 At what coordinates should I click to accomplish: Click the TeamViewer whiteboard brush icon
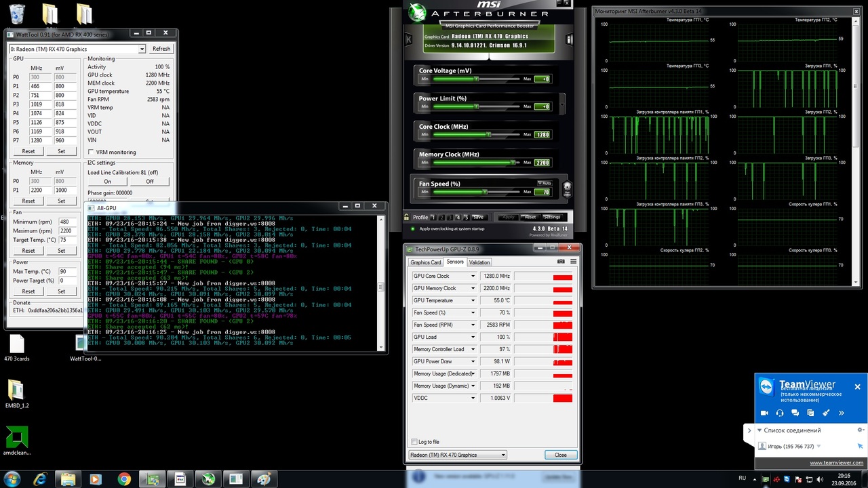pos(826,413)
